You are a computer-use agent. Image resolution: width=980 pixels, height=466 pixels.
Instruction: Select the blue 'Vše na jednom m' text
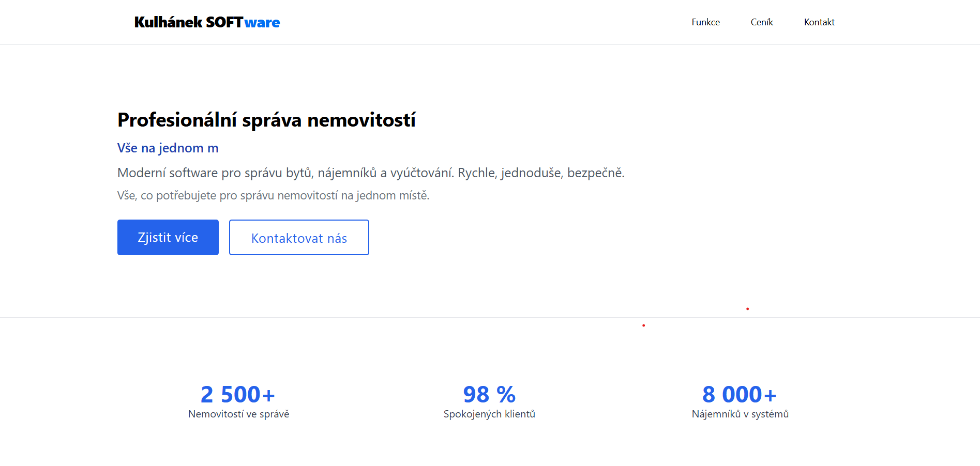[x=167, y=148]
